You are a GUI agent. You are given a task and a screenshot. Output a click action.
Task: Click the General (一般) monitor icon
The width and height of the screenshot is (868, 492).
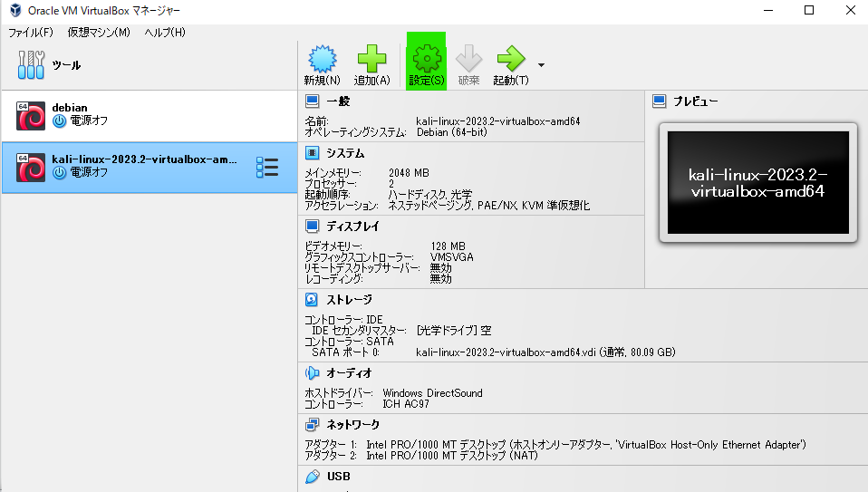click(313, 101)
